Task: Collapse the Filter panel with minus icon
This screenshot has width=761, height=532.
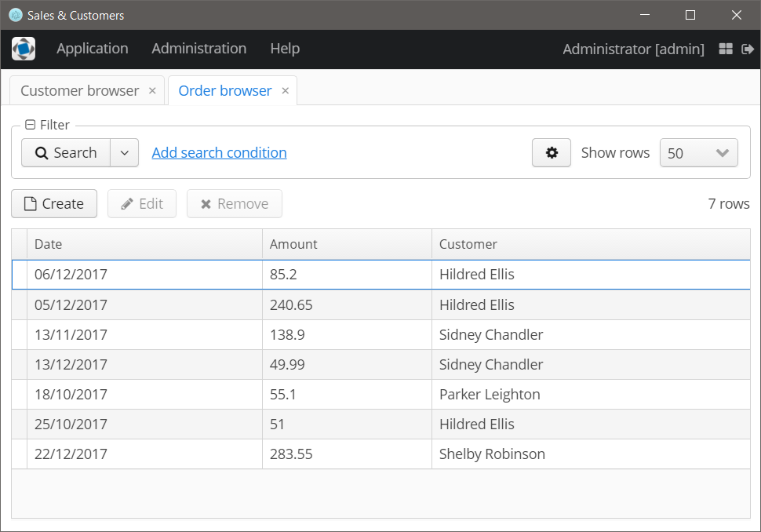Action: (30, 125)
